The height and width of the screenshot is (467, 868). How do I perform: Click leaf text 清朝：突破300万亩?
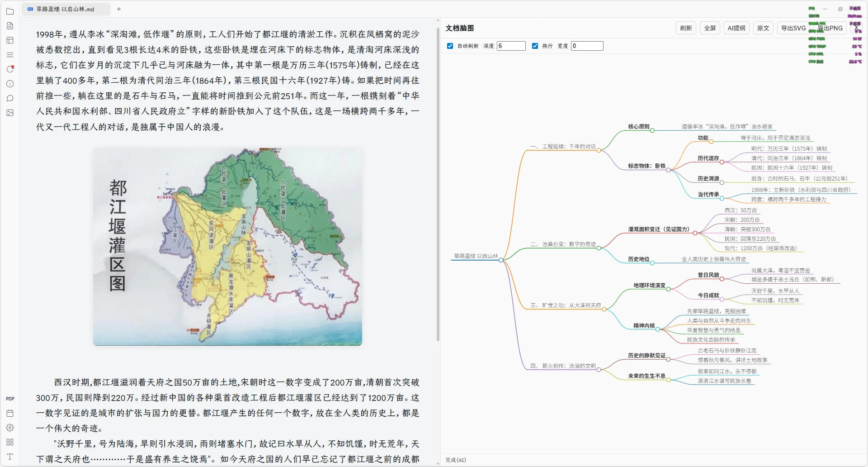point(747,229)
